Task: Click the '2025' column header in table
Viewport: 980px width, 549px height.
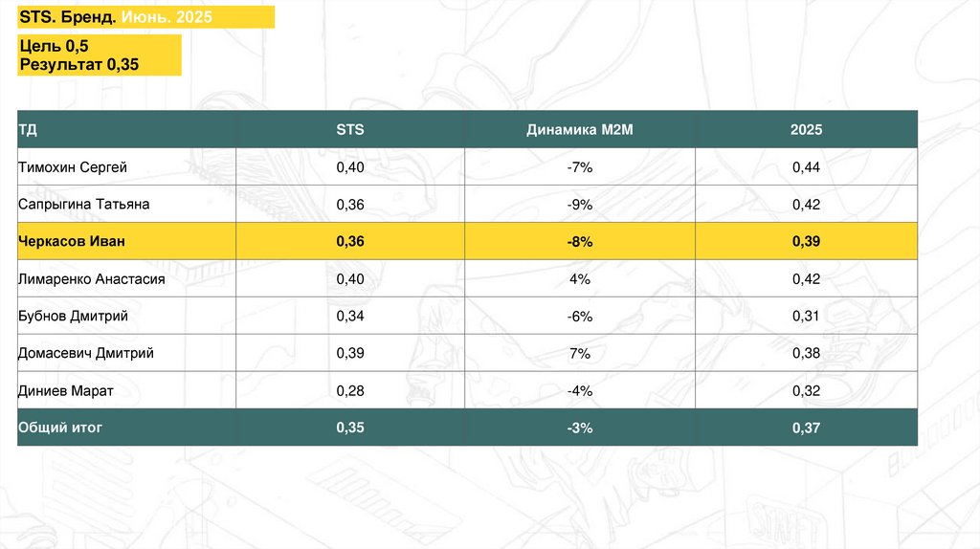Action: [x=806, y=130]
